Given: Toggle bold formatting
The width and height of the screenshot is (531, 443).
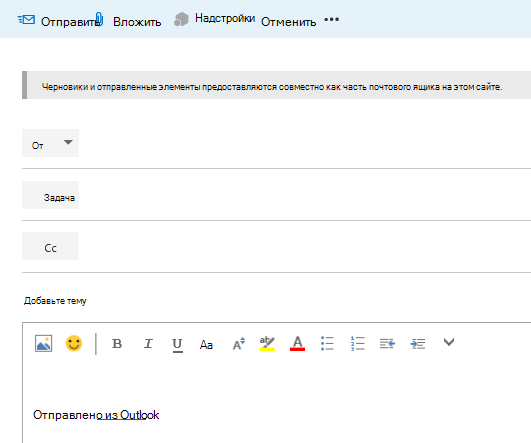Looking at the screenshot, I should tap(117, 344).
